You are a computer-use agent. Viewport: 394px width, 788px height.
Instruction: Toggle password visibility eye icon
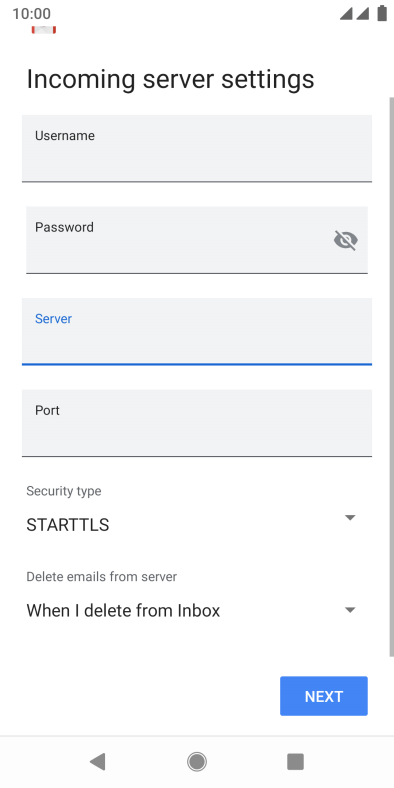point(346,240)
